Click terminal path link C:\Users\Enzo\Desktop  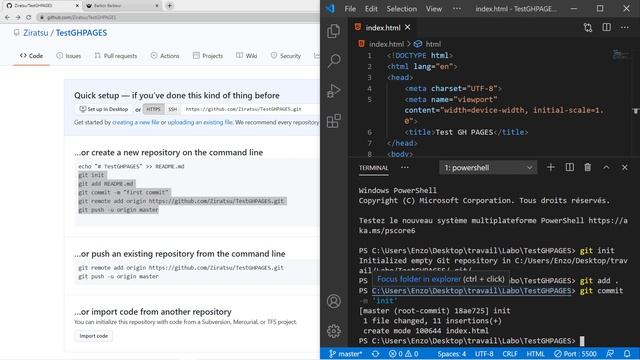[471, 291]
